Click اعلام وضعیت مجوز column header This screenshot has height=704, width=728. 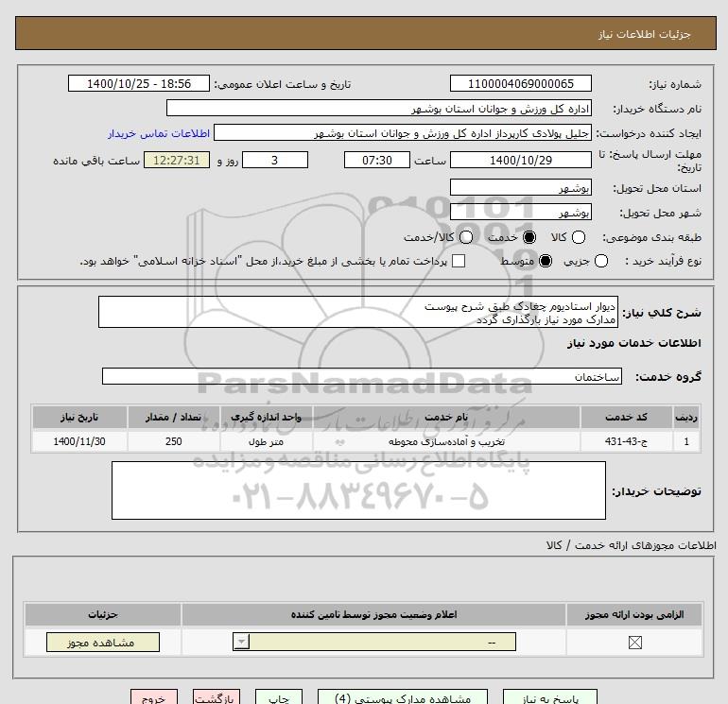pos(373,614)
